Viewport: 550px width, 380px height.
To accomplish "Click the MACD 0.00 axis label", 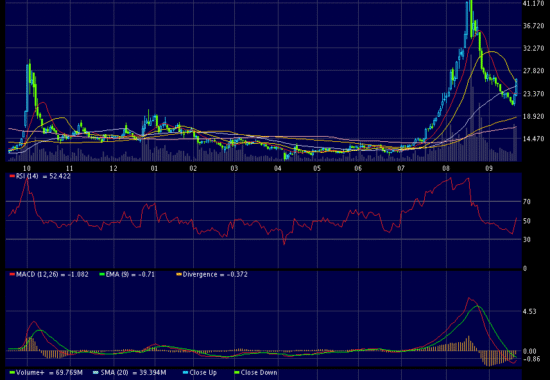I will click(530, 351).
